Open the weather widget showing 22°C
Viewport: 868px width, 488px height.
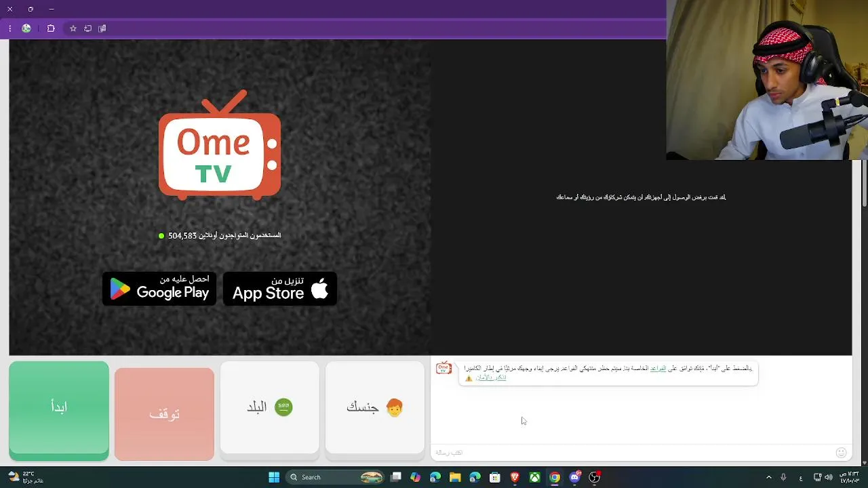[26, 477]
